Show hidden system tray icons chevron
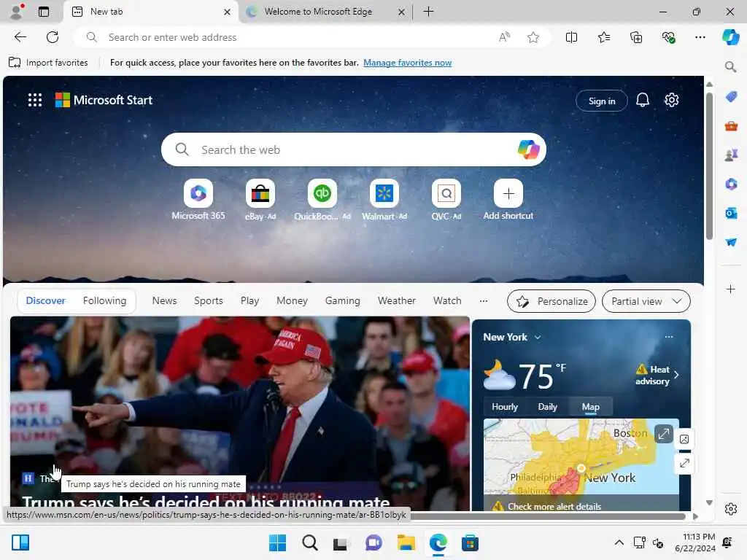This screenshot has width=747, height=560. tap(619, 542)
